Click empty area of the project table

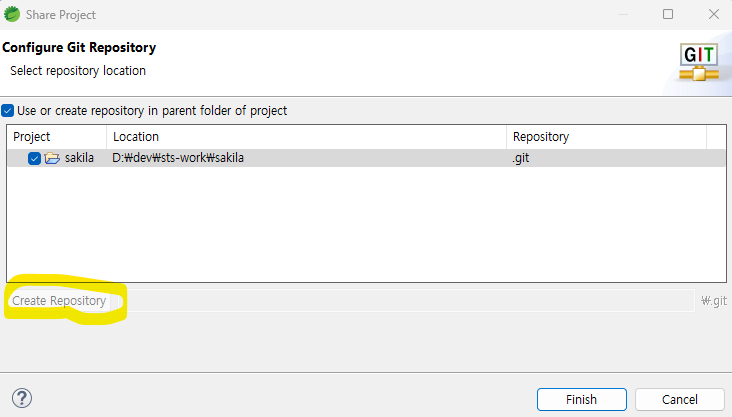(x=366, y=224)
